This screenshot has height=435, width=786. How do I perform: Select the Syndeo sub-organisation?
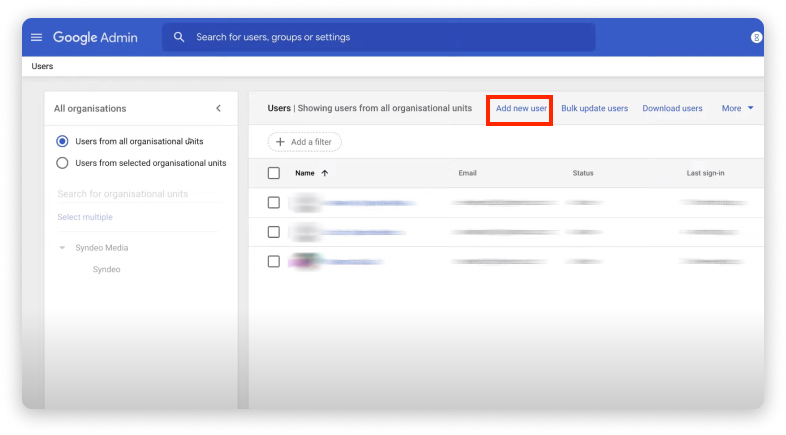click(x=106, y=269)
